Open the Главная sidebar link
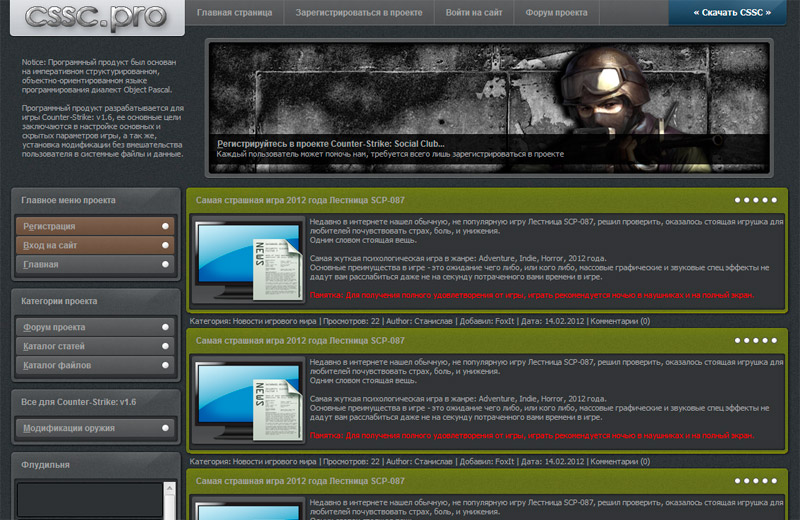The width and height of the screenshot is (800, 520). [95, 264]
